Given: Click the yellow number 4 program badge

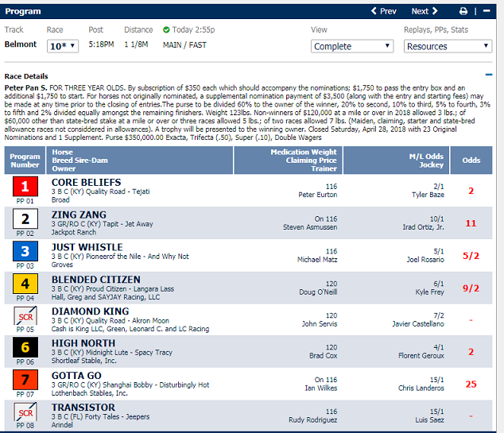Looking at the screenshot, I should (x=25, y=283).
